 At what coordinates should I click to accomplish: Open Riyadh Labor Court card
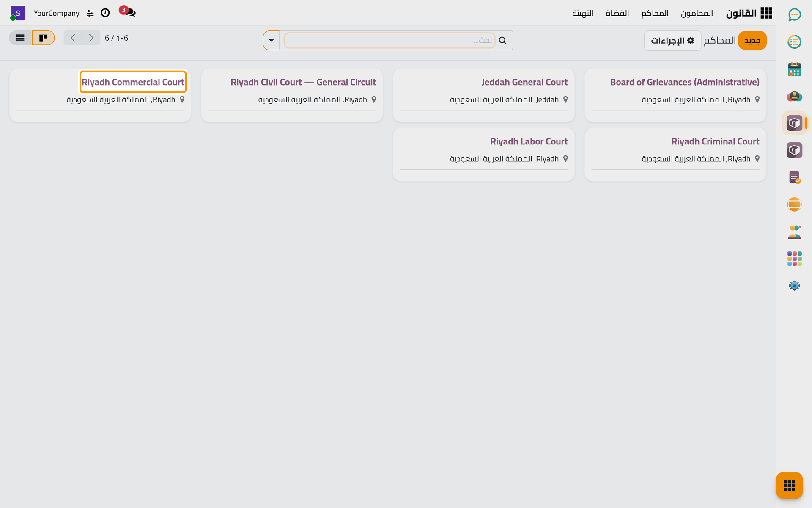click(483, 155)
